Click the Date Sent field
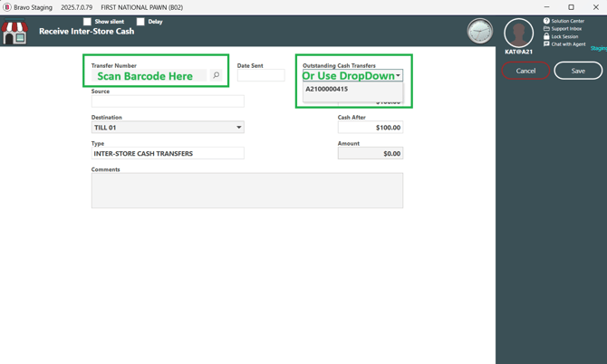 [x=261, y=75]
